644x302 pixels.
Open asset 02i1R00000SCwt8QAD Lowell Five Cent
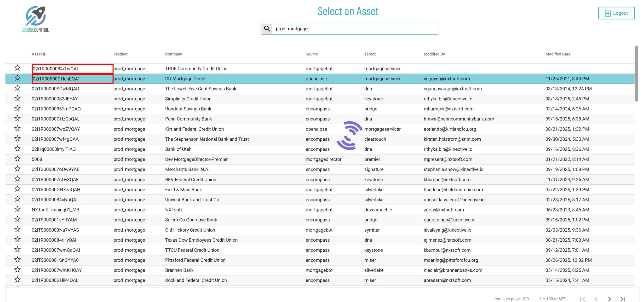55,89
